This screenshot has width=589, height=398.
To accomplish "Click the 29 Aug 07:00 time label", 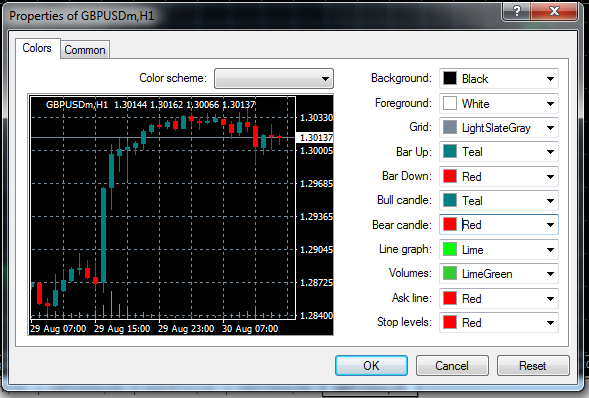I will pyautogui.click(x=58, y=329).
